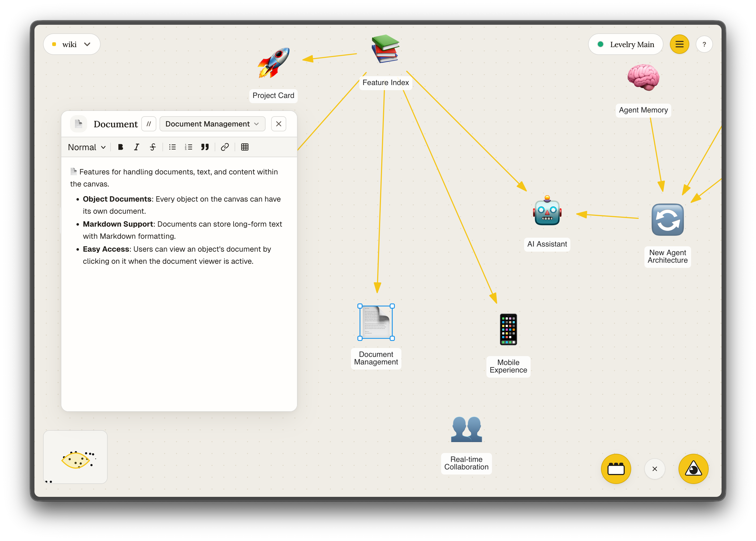756x541 pixels.
Task: Toggle the yellow eye viewer button
Action: click(693, 469)
